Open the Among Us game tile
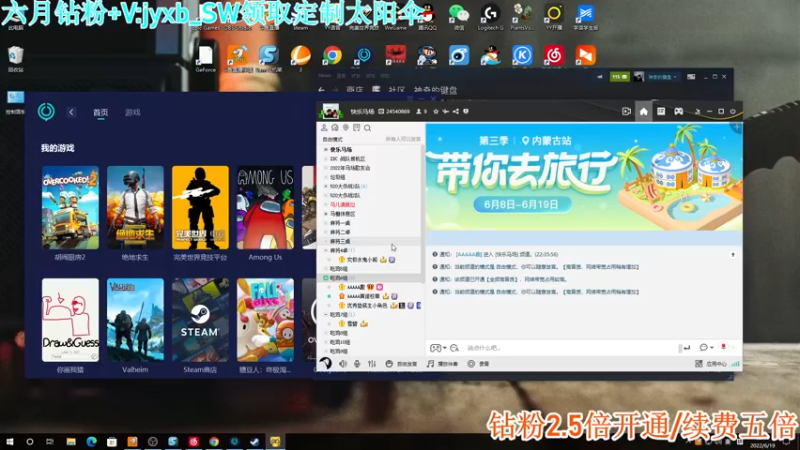 pyautogui.click(x=265, y=208)
